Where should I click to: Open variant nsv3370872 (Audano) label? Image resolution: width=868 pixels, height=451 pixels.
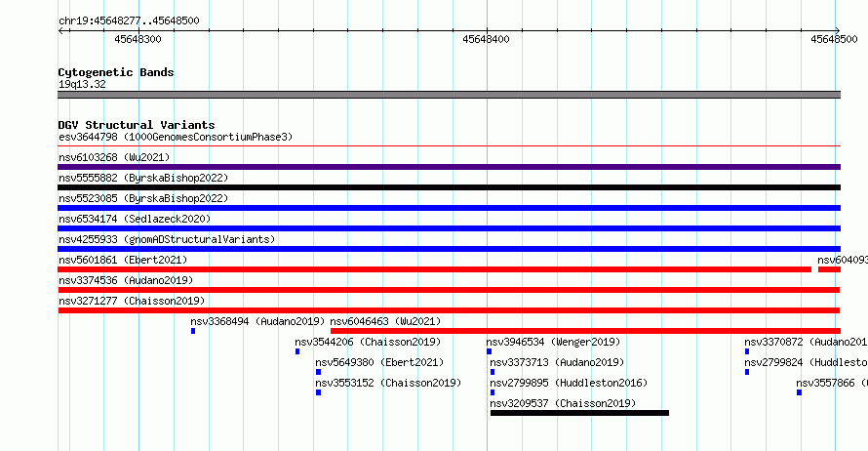[x=806, y=342]
